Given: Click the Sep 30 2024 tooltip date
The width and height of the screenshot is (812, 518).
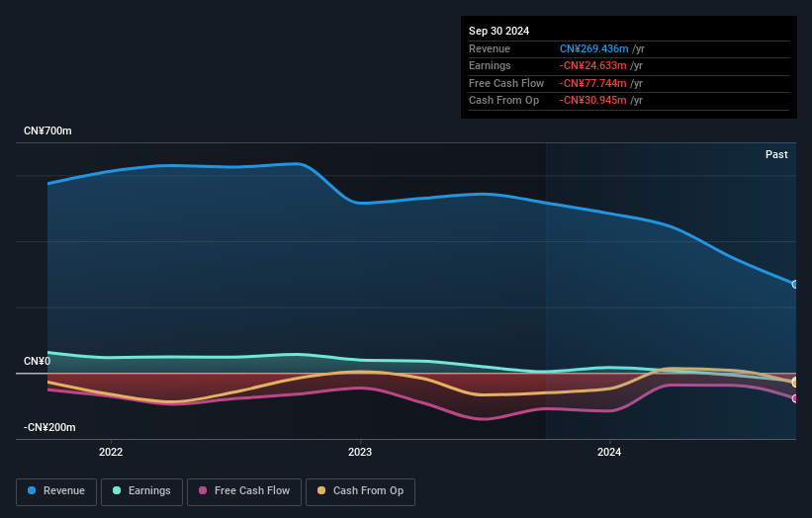Looking at the screenshot, I should click(x=498, y=31).
